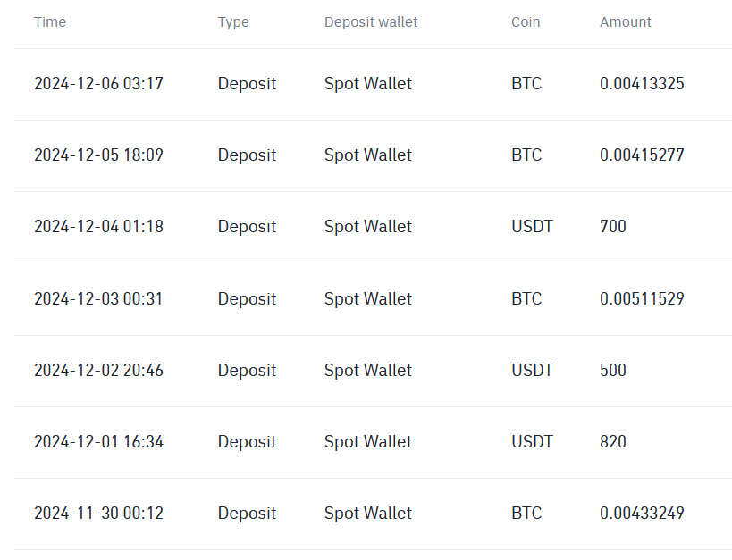Click the Time column header

(x=50, y=21)
